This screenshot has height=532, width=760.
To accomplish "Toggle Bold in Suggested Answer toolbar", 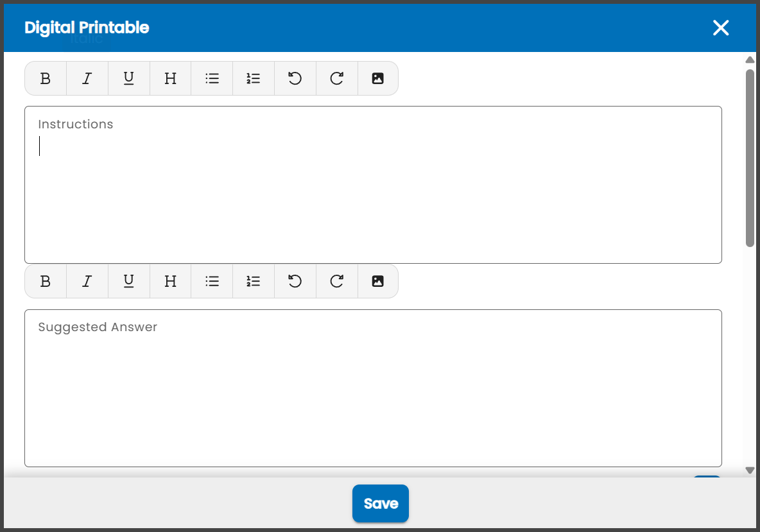I will [46, 282].
